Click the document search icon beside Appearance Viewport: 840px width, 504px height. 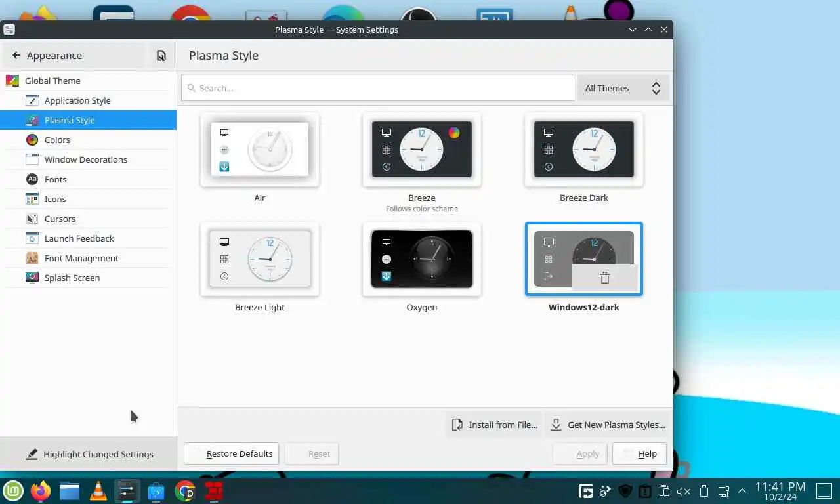[x=161, y=56]
